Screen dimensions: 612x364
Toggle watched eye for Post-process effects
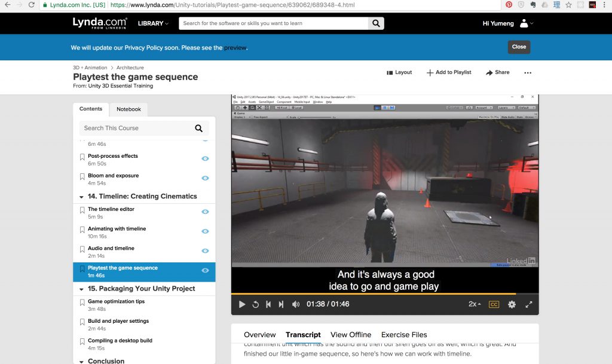tap(205, 158)
